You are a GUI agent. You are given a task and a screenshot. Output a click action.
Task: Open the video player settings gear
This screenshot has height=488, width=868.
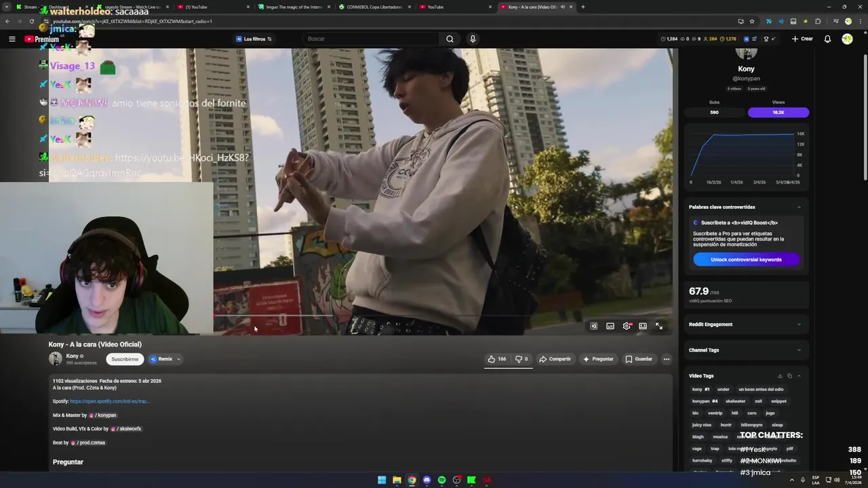click(x=627, y=326)
